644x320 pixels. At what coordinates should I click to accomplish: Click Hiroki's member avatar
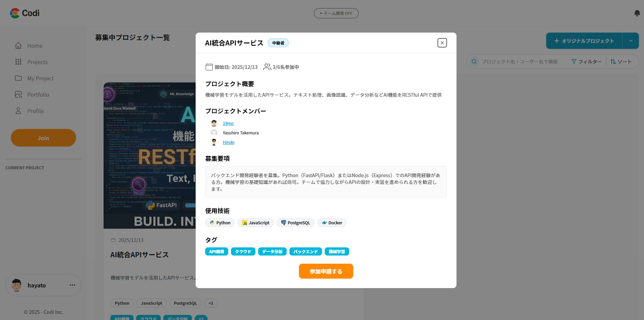214,142
